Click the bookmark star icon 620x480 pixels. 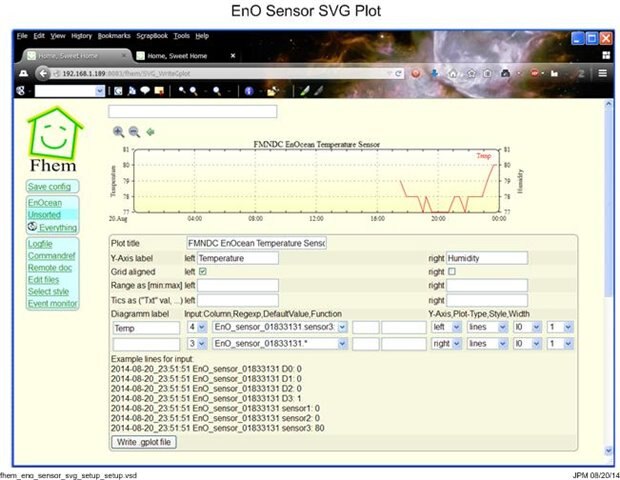[x=471, y=74]
